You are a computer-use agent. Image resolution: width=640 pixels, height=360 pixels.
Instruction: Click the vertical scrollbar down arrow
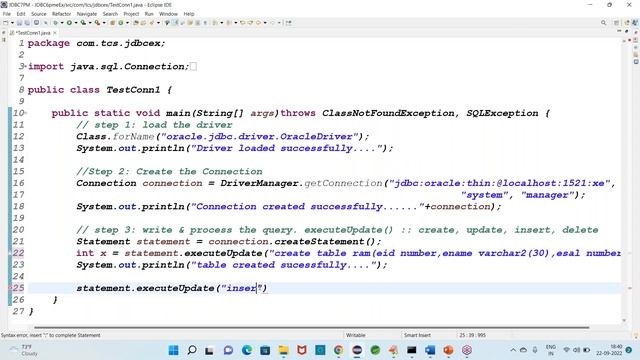coord(624,321)
